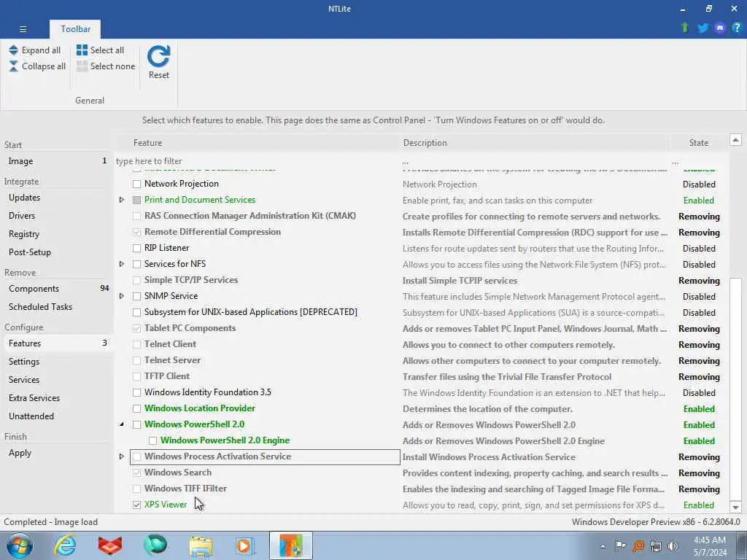Viewport: 747px width, 560px height.
Task: Expand Windows Process Activation Service node
Action: [122, 456]
